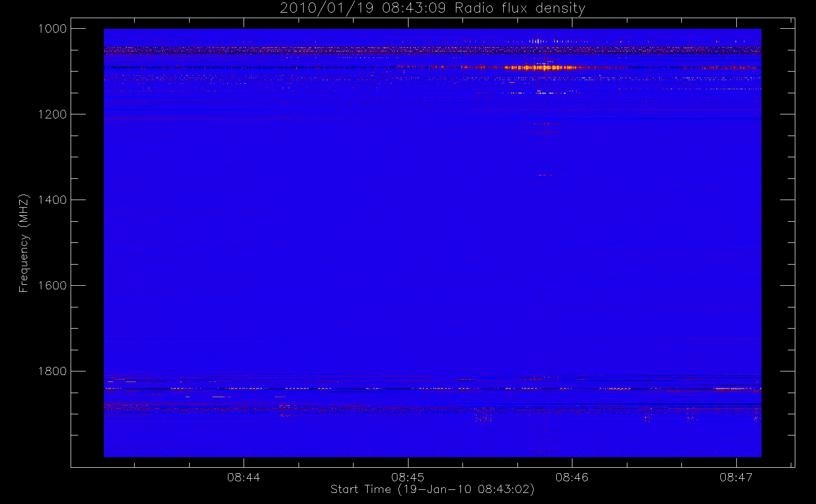Click the 1400 frequency tick label
Viewport: 816px width, 504px height.
point(52,200)
